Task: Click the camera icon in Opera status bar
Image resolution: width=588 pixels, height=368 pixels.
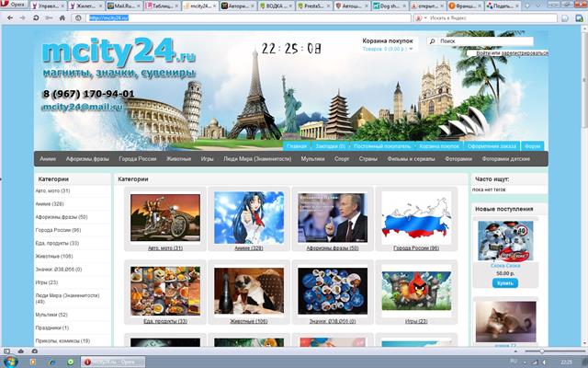Action: 35,351
